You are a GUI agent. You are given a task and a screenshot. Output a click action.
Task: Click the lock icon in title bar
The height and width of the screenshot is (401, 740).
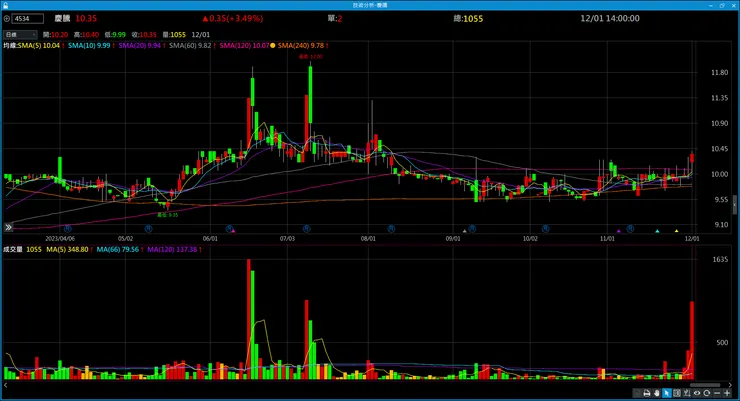[6, 5]
